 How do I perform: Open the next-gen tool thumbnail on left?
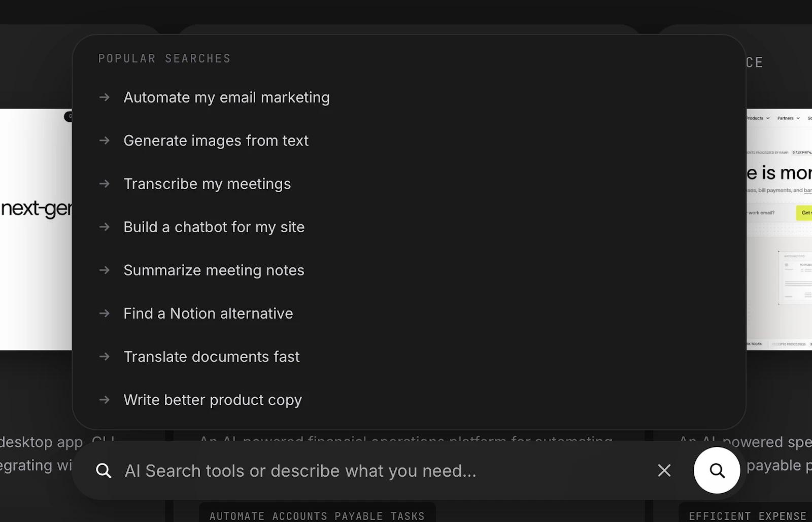click(36, 229)
